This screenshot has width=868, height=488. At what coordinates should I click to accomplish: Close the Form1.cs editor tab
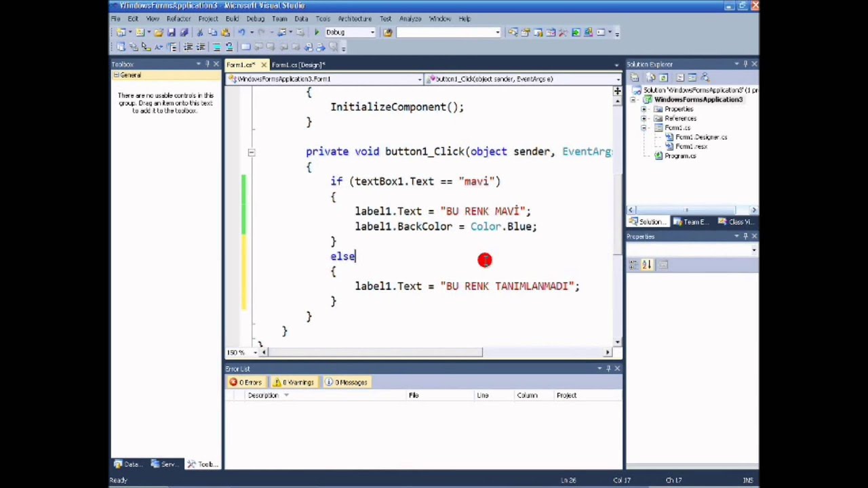coord(264,65)
